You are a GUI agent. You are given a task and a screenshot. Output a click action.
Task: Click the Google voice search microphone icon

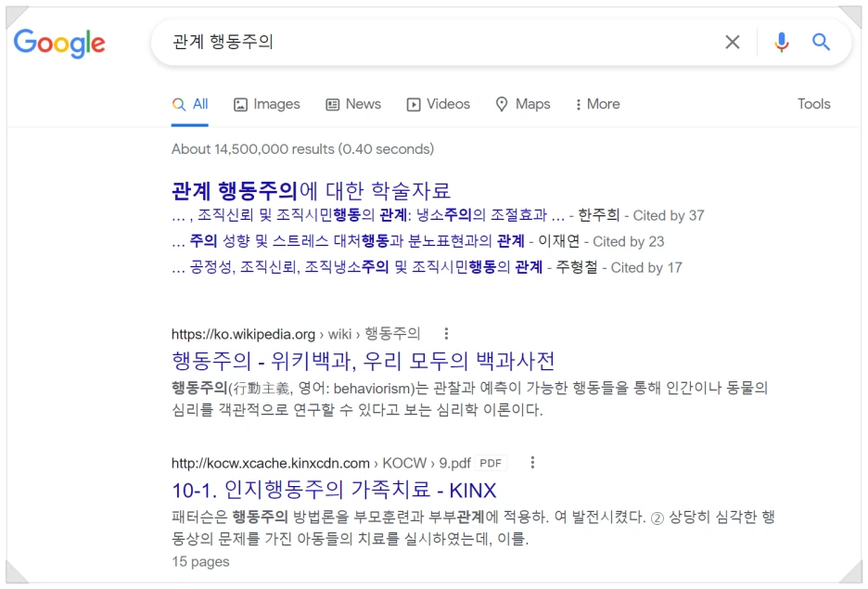point(781,42)
